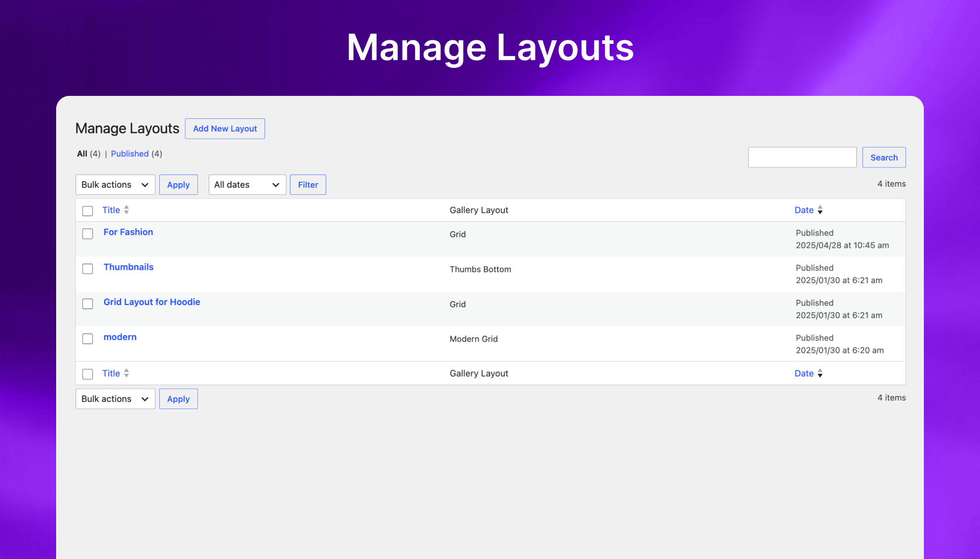980x559 pixels.
Task: Open the For Fashion layout
Action: (128, 232)
